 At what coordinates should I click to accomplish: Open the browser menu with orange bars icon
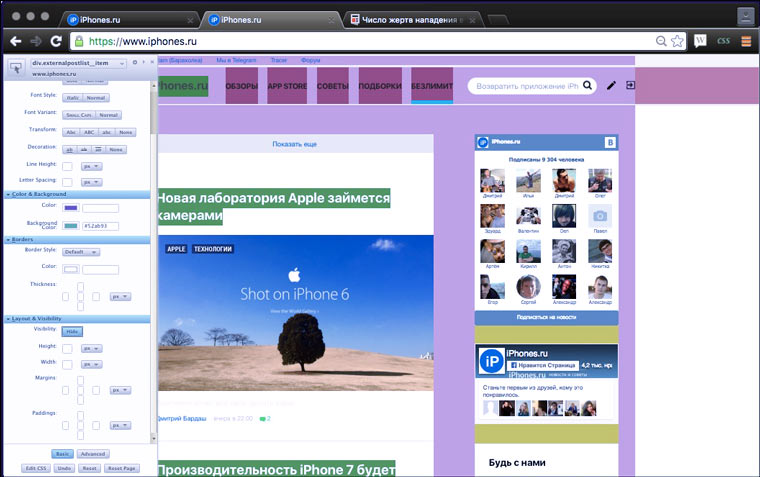tap(746, 41)
